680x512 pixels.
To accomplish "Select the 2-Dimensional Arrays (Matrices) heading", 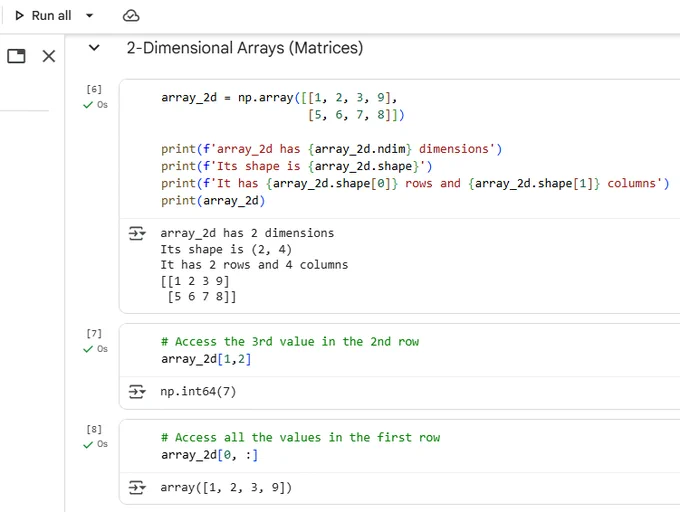I will click(245, 48).
